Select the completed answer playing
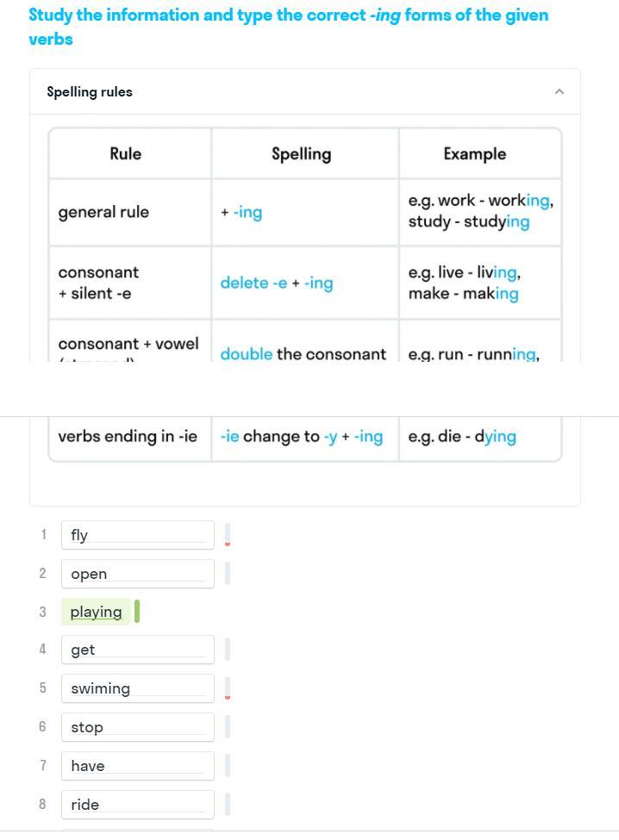This screenshot has width=619, height=840. 96,612
